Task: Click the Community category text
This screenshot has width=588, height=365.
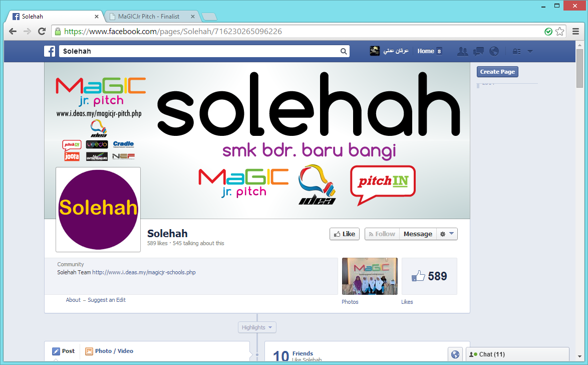Action: [x=71, y=264]
